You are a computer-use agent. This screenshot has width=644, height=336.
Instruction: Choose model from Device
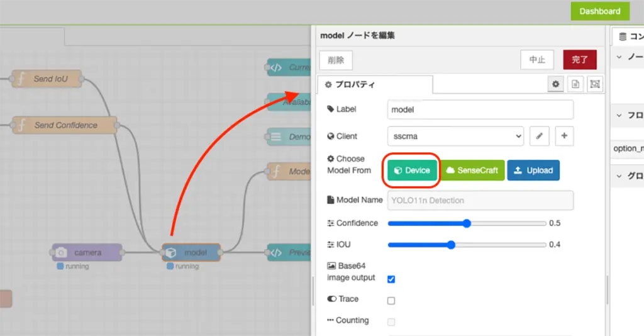click(412, 171)
